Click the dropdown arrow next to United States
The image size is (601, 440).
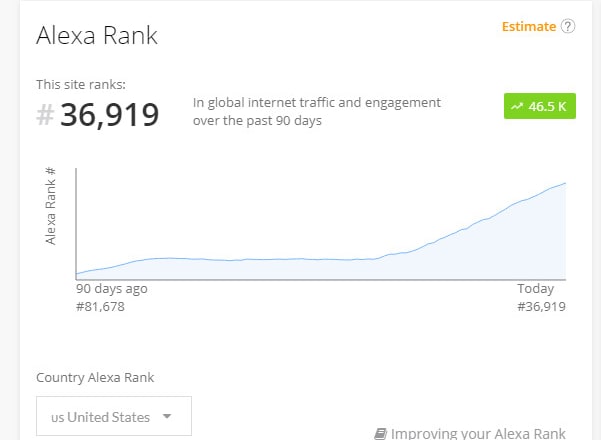pyautogui.click(x=167, y=416)
